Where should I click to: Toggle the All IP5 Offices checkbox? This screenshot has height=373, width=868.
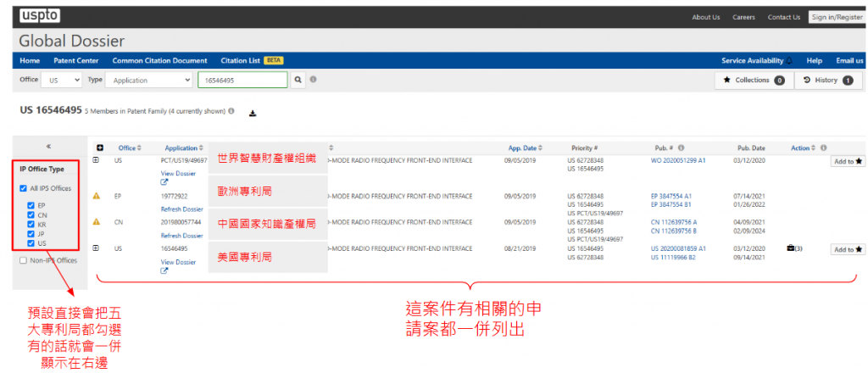pyautogui.click(x=23, y=188)
